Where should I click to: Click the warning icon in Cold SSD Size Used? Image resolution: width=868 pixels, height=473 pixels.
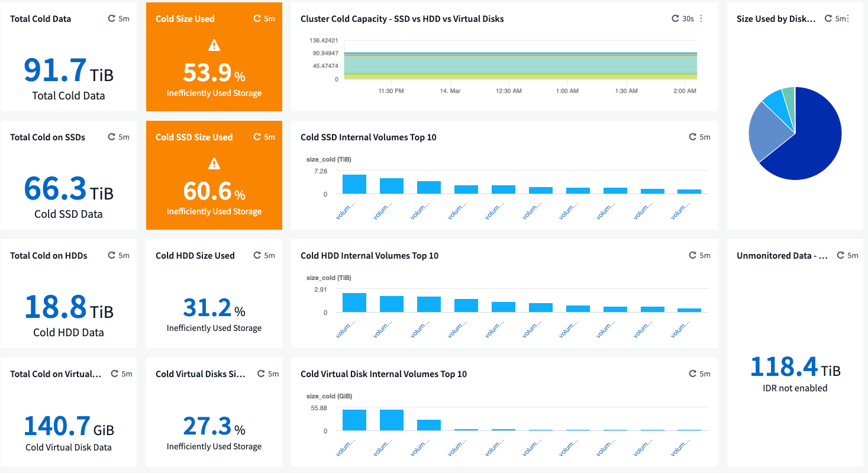click(x=214, y=163)
